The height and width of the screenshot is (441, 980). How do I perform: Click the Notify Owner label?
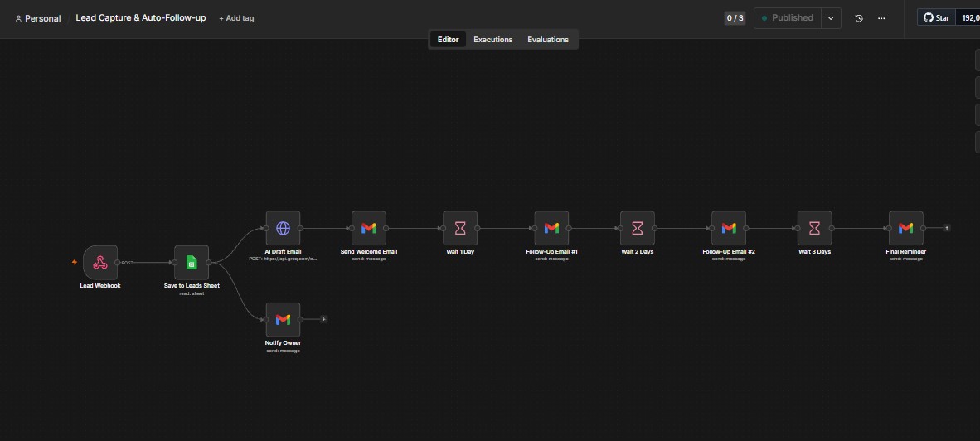coord(283,342)
